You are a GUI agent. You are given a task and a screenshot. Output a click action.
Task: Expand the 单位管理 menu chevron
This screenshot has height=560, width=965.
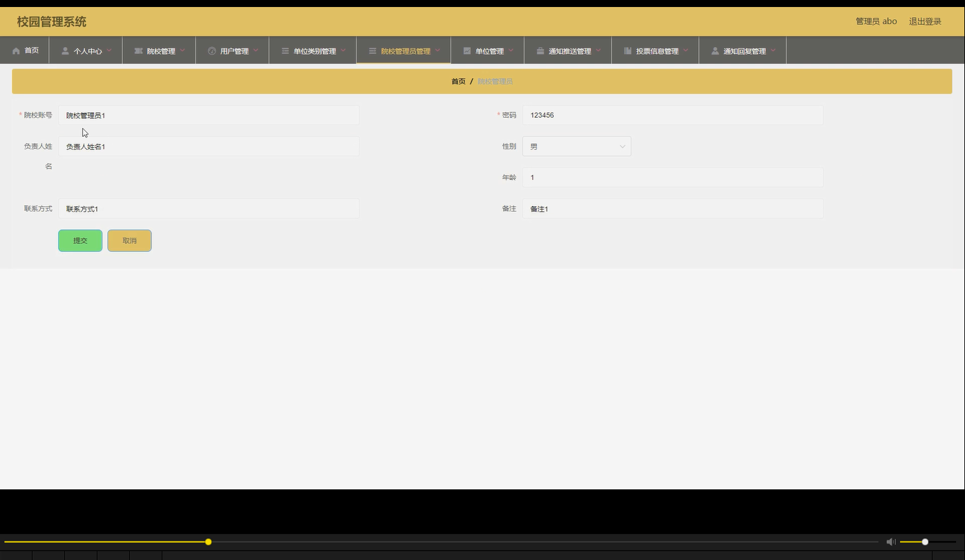511,50
